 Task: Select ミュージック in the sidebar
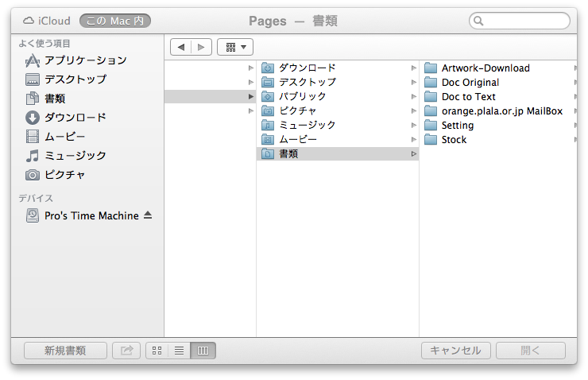[x=75, y=156]
